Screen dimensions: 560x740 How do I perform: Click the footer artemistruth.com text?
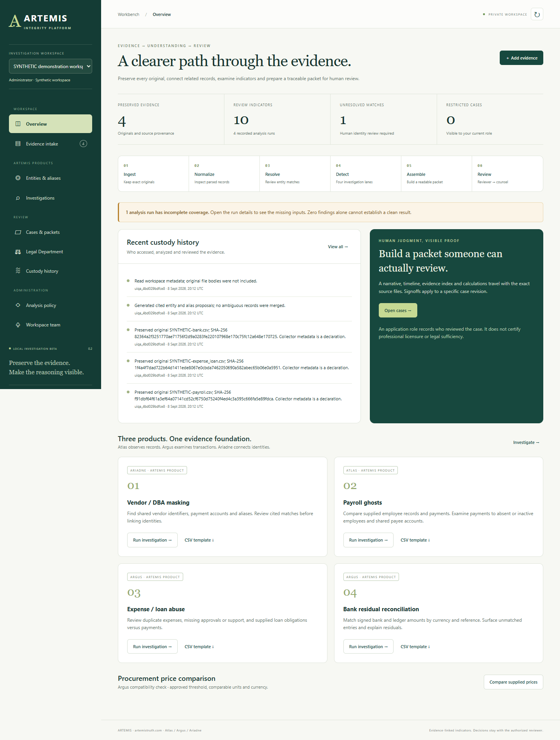point(148,730)
